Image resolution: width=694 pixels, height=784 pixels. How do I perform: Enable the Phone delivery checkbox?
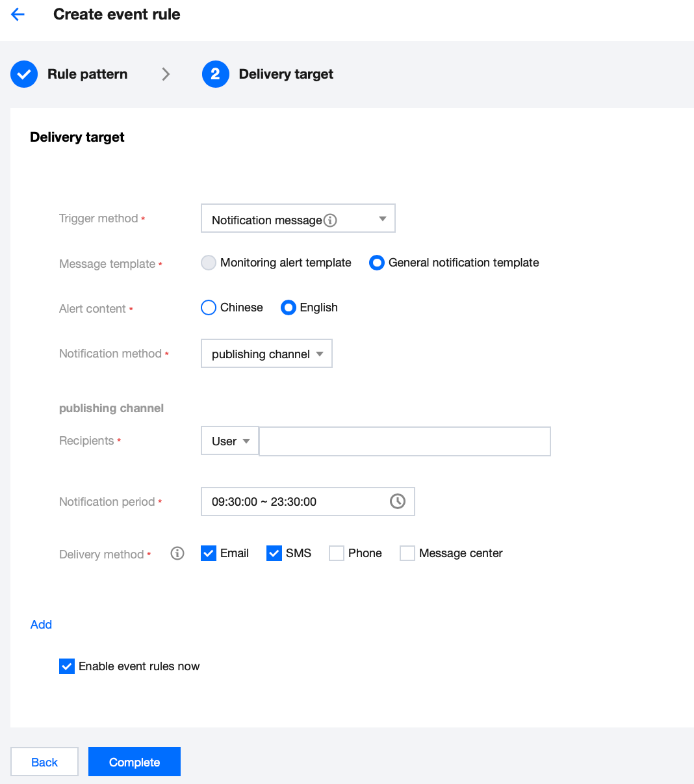337,553
